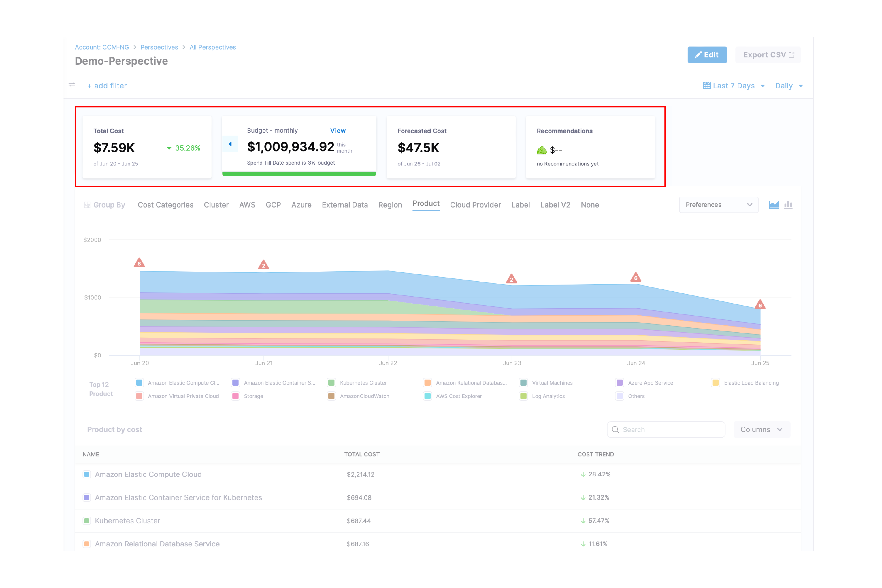Select the Cost Categories group-by tab
This screenshot has width=882, height=588.
click(165, 205)
